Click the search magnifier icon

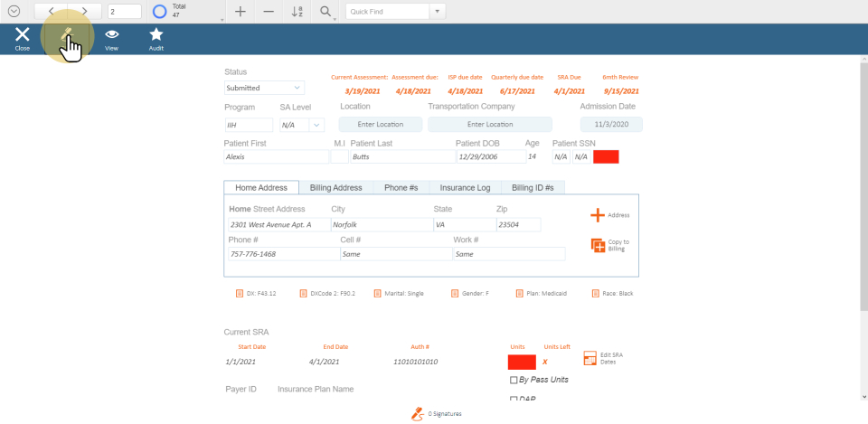[325, 12]
